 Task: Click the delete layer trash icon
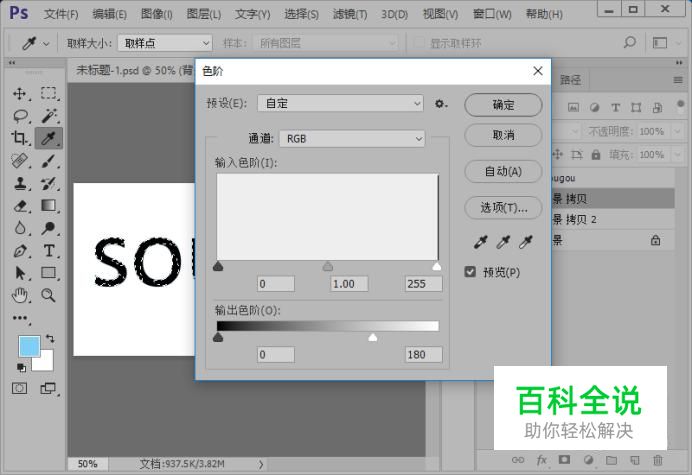pyautogui.click(x=658, y=460)
